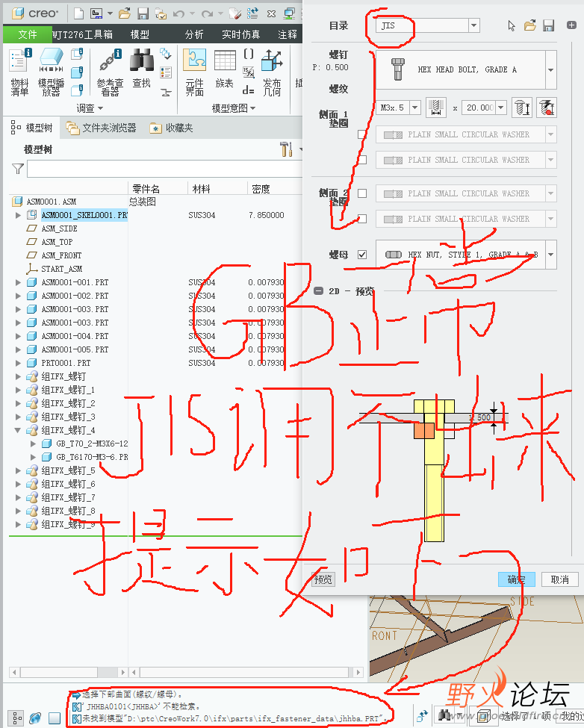Open the 20.000 length dropdown
This screenshot has height=728, width=584.
pyautogui.click(x=500, y=108)
